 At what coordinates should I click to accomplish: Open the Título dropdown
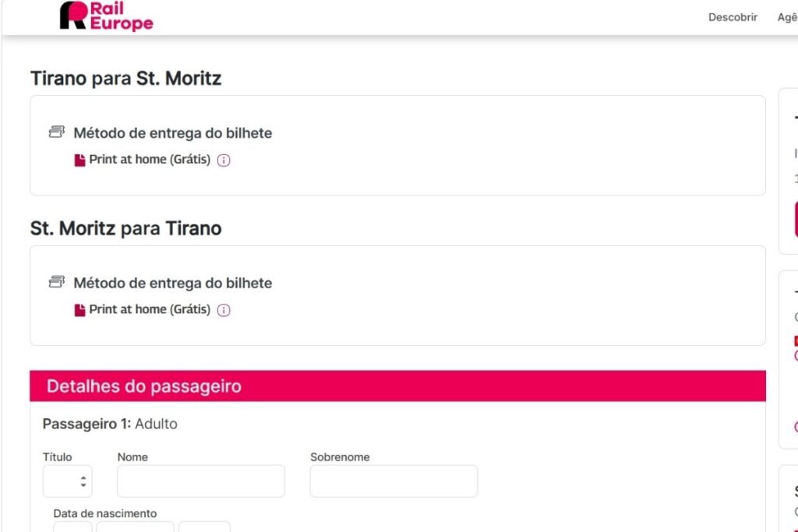click(x=67, y=481)
